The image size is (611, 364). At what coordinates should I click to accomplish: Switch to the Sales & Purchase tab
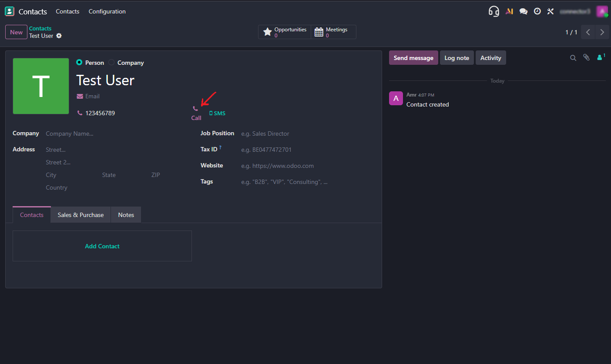point(81,215)
